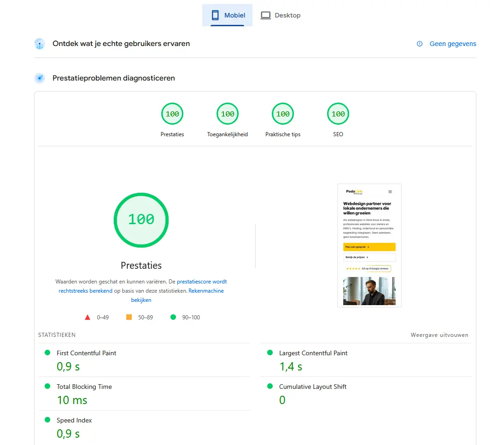504x445 pixels.
Task: Click the orange 50-89 legend marker
Action: [x=129, y=317]
